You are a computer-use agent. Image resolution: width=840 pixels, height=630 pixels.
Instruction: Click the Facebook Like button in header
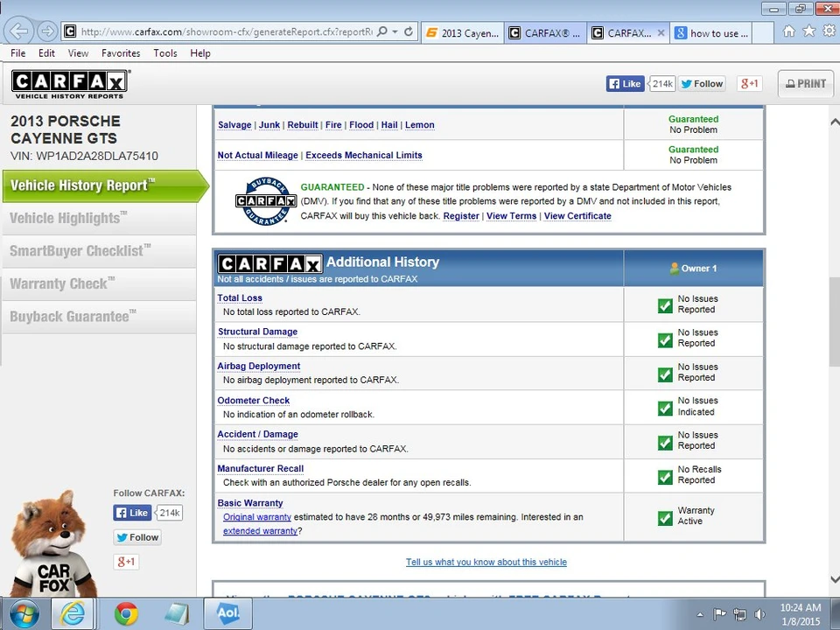(625, 84)
